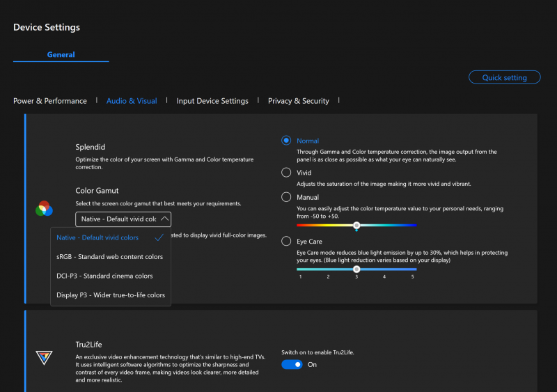Click the Color Gamut dropdown chevron arrow
Viewport: 557px width, 392px height.
(164, 219)
